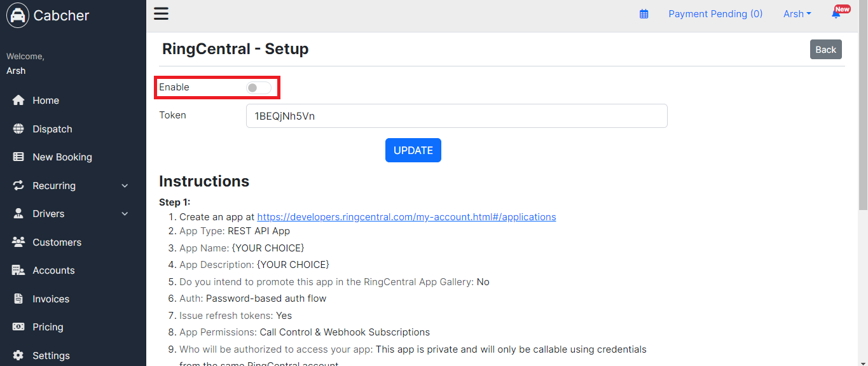Open the Arsh user dropdown
868x366 pixels.
point(797,14)
